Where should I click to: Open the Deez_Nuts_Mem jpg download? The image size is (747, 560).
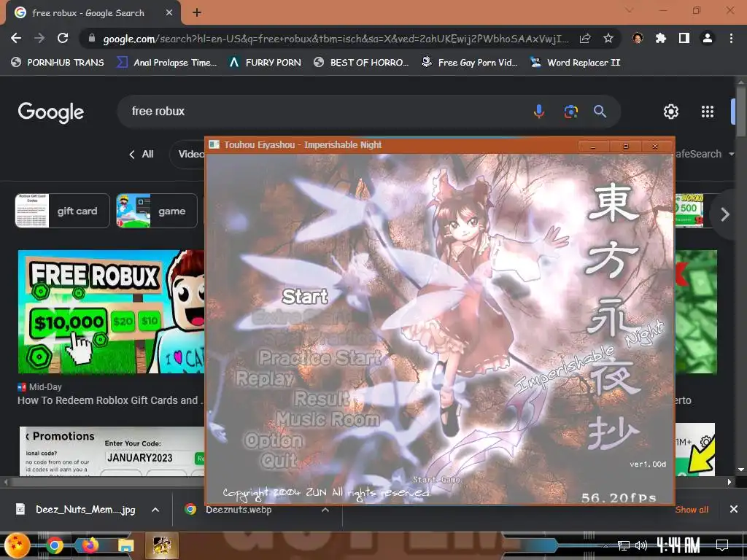point(75,510)
